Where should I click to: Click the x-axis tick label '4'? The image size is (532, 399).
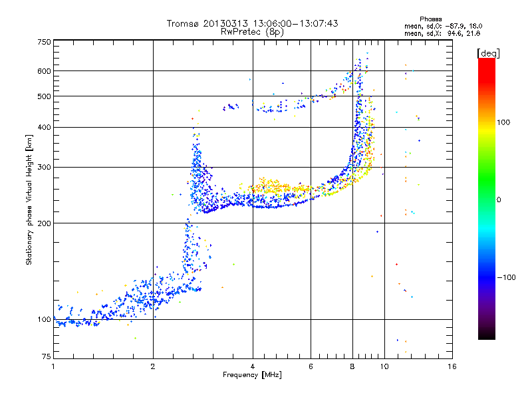[x=253, y=366]
